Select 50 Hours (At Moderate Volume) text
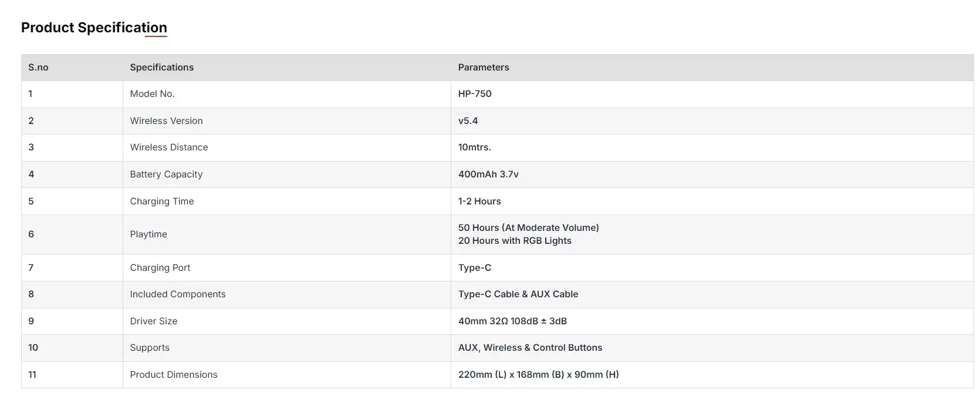 tap(529, 228)
